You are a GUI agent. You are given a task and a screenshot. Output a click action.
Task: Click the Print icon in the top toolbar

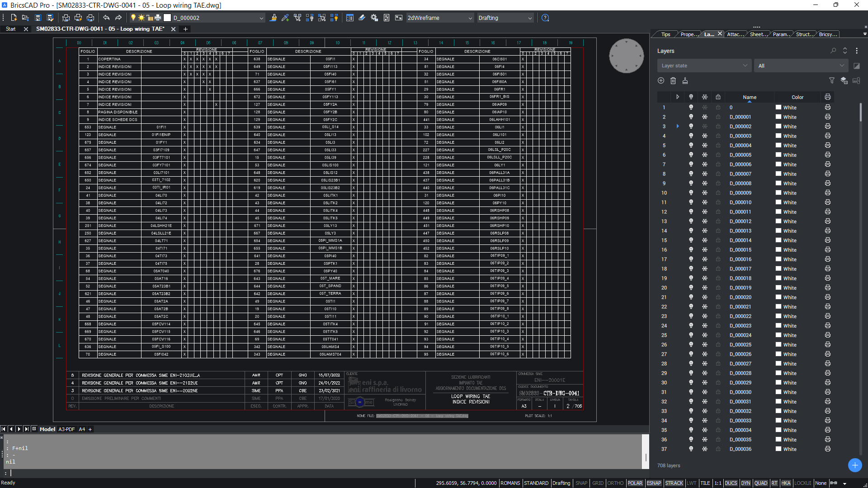78,18
